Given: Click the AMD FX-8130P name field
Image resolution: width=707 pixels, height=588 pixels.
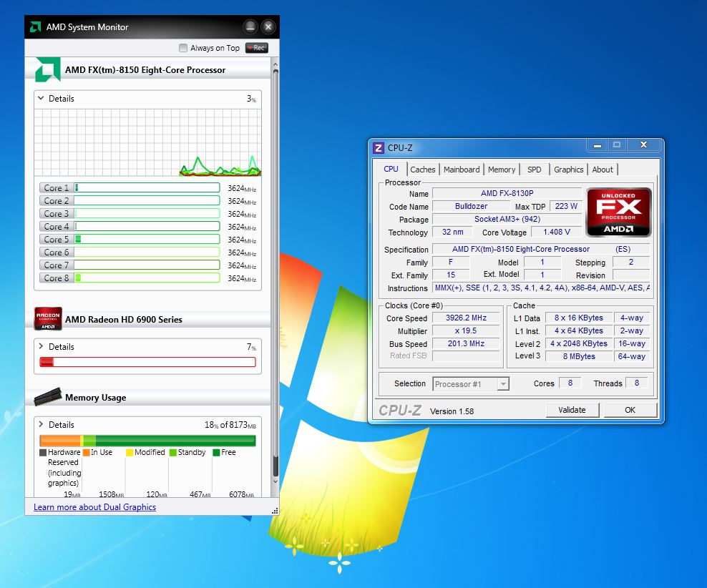Looking at the screenshot, I should (507, 193).
